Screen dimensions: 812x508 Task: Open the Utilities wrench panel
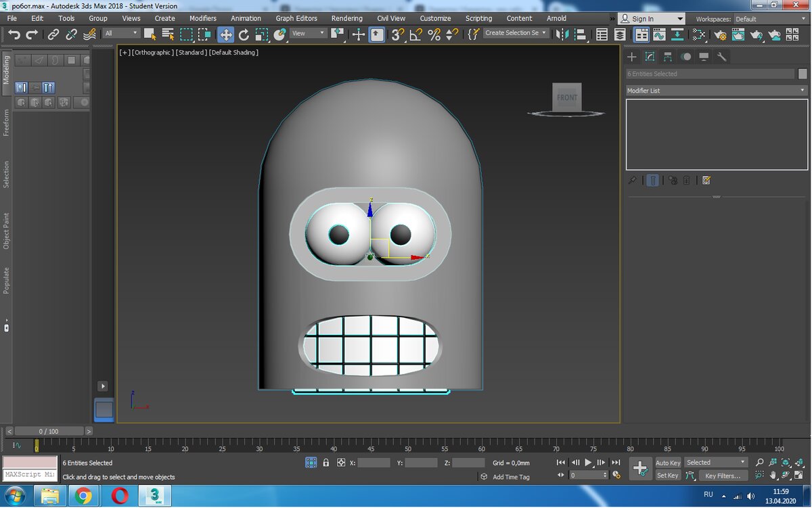pyautogui.click(x=722, y=57)
